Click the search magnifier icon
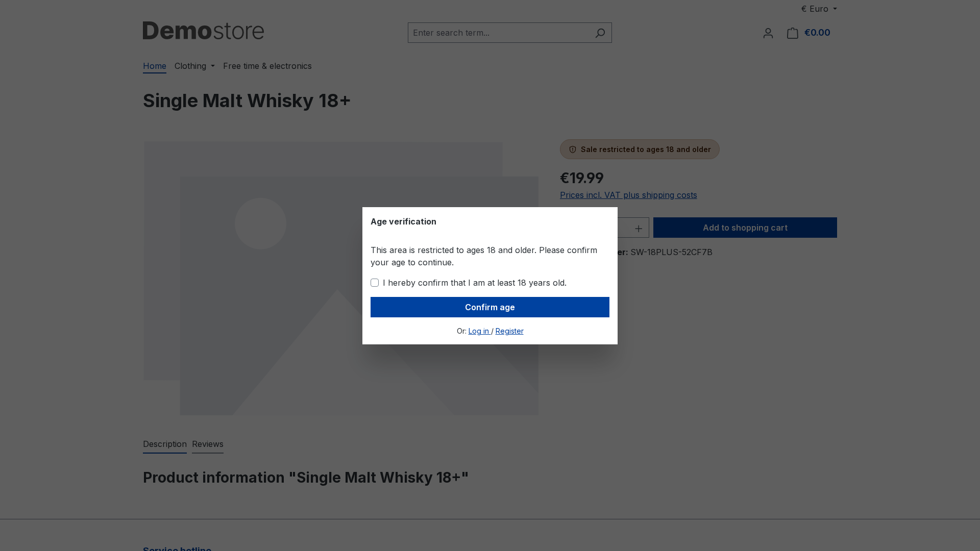Viewport: 980px width, 551px height. click(x=600, y=33)
